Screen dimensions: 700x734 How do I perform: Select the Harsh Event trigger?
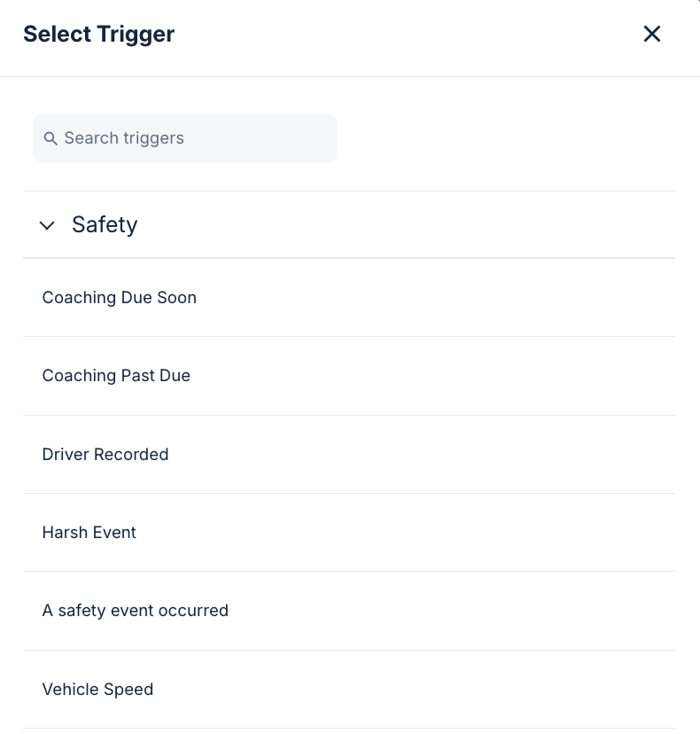tap(89, 533)
